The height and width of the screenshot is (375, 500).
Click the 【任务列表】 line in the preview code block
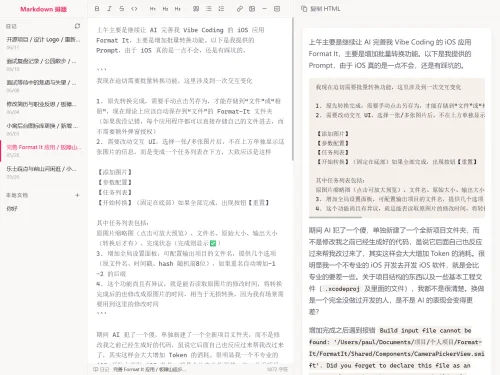333,152
